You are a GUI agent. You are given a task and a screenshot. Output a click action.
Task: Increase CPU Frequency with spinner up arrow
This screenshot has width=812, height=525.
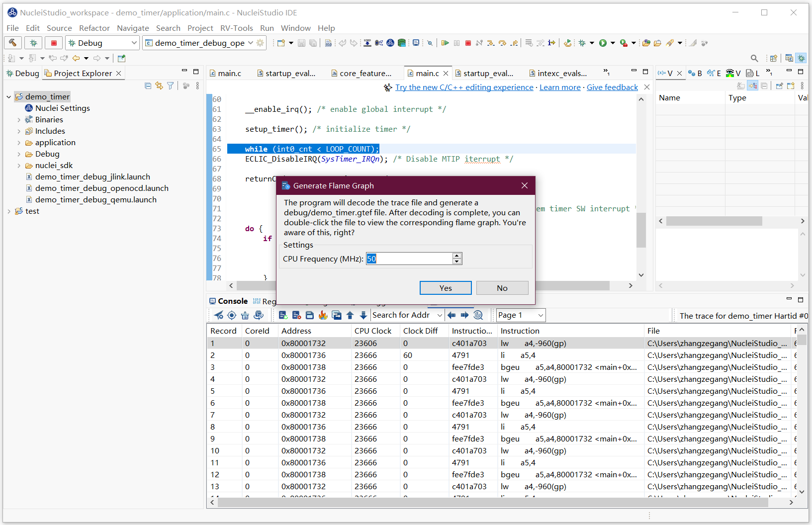tap(456, 256)
